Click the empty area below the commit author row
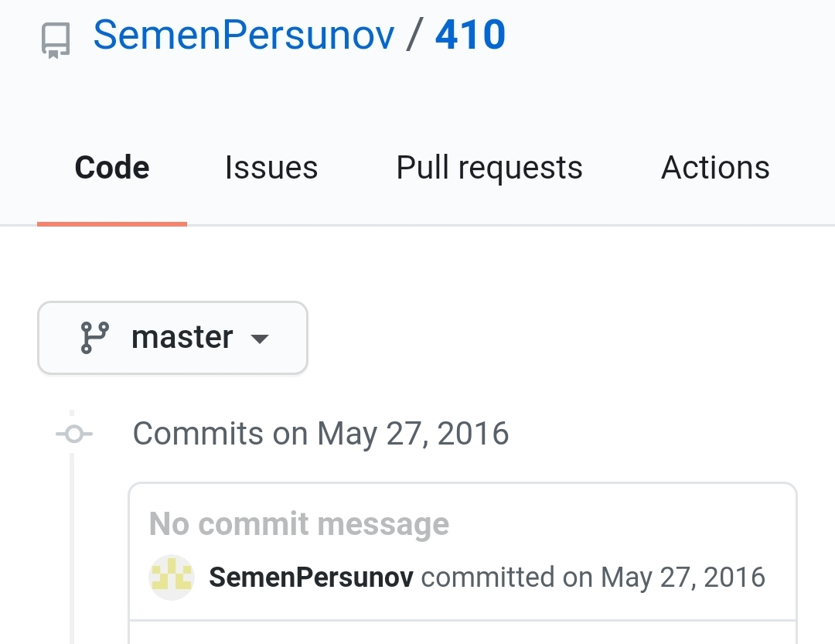This screenshot has width=835, height=644. 462,633
